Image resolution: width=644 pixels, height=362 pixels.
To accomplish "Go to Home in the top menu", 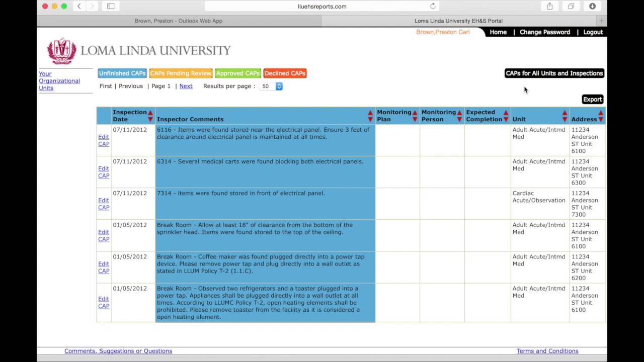I will 498,32.
